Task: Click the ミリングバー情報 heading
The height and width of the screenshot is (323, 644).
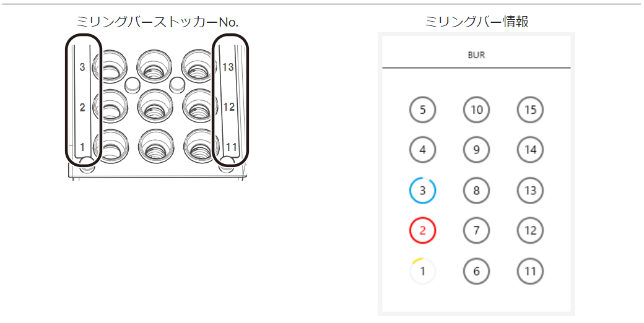Action: 476,21
